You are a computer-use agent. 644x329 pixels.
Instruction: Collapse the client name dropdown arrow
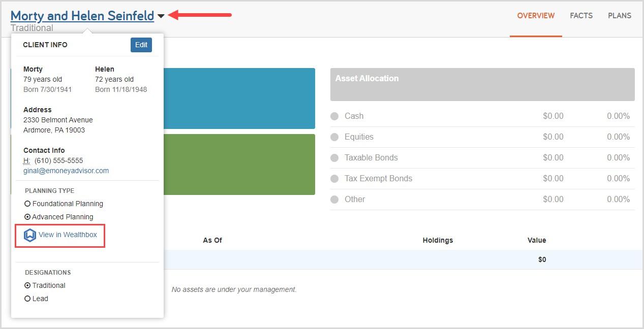tap(161, 16)
